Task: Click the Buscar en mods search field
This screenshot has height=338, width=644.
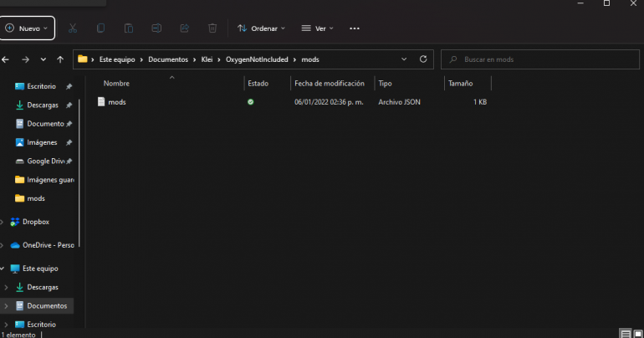Action: coord(540,59)
